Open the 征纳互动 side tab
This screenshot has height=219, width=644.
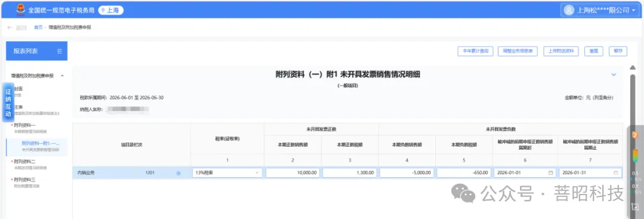(x=8, y=103)
